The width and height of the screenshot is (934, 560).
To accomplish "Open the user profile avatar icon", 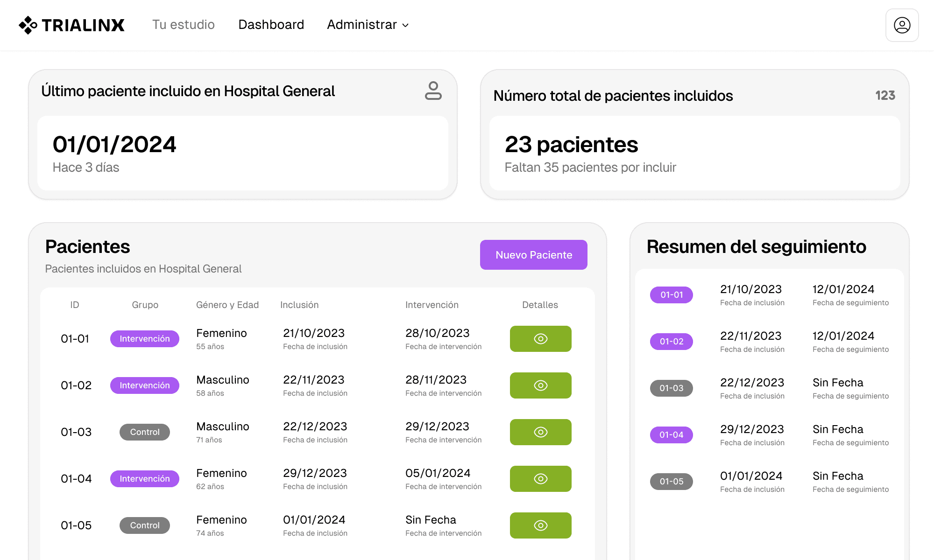I will tap(902, 25).
